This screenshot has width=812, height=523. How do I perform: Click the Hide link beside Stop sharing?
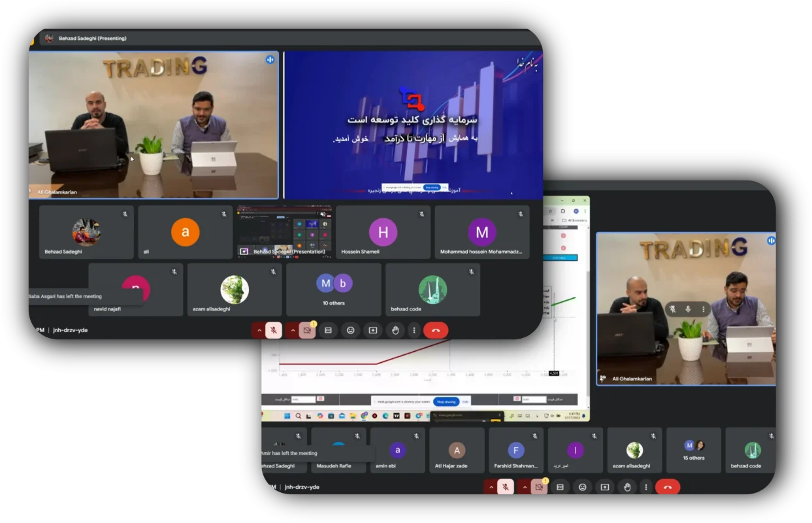pyautogui.click(x=465, y=401)
